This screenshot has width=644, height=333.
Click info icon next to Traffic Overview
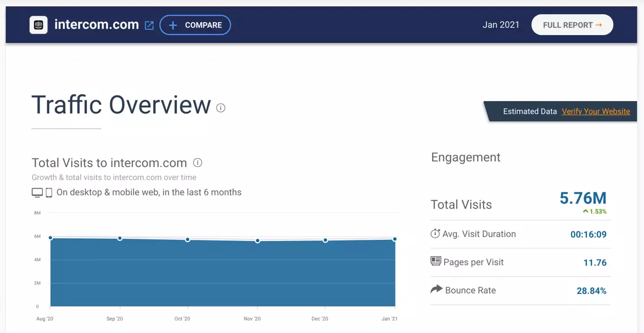point(221,108)
